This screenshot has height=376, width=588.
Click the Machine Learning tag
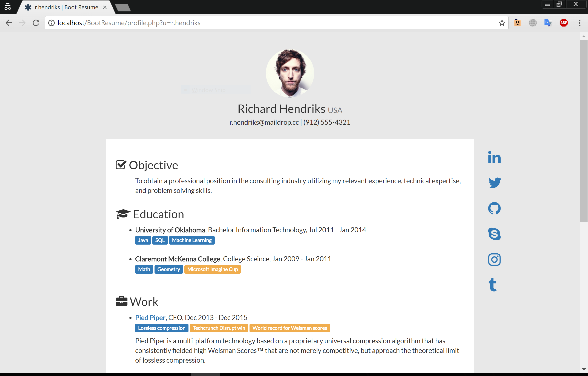tap(192, 240)
